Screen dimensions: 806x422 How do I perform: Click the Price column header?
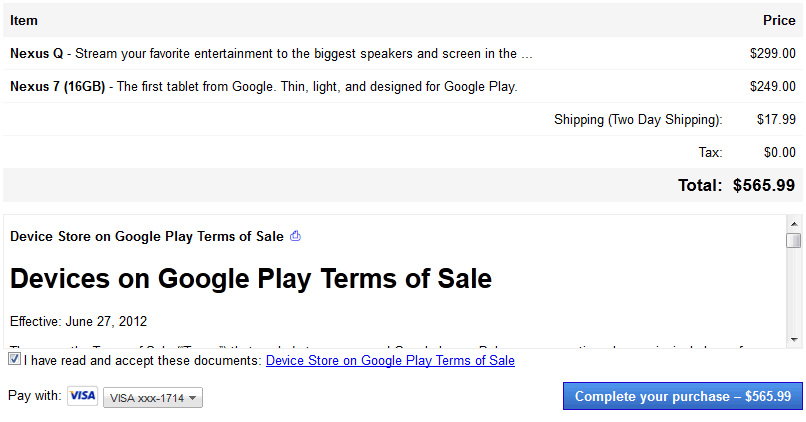[x=779, y=21]
